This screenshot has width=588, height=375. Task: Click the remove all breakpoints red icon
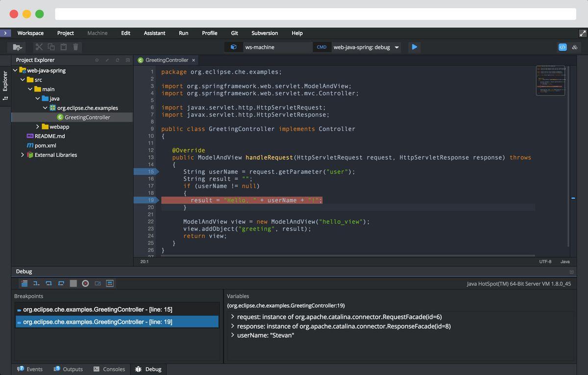click(85, 283)
